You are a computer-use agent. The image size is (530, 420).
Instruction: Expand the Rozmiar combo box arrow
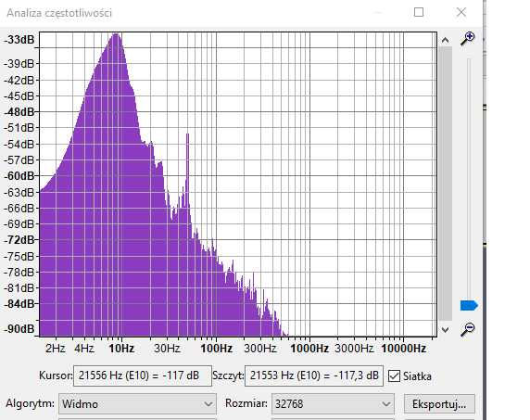click(x=386, y=403)
